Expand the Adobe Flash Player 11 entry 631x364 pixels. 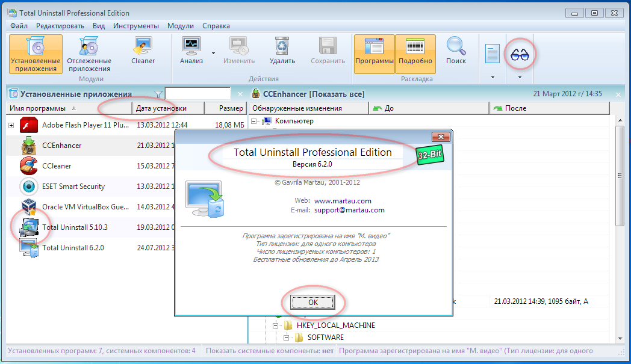click(x=11, y=126)
